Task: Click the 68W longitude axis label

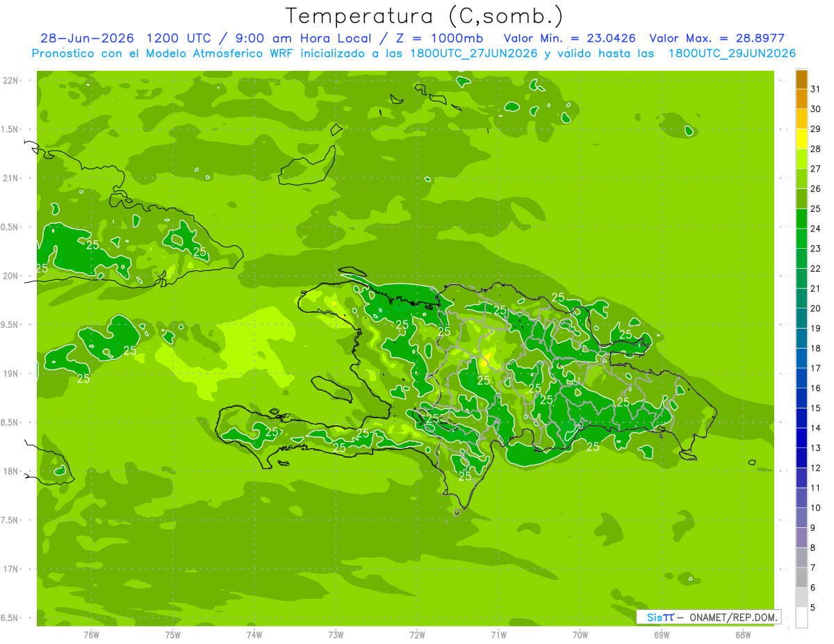Action: tap(742, 635)
